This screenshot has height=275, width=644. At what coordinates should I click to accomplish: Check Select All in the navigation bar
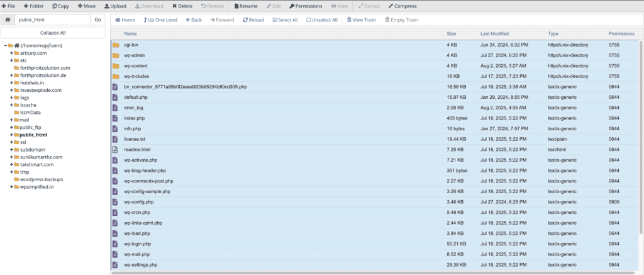tap(285, 20)
